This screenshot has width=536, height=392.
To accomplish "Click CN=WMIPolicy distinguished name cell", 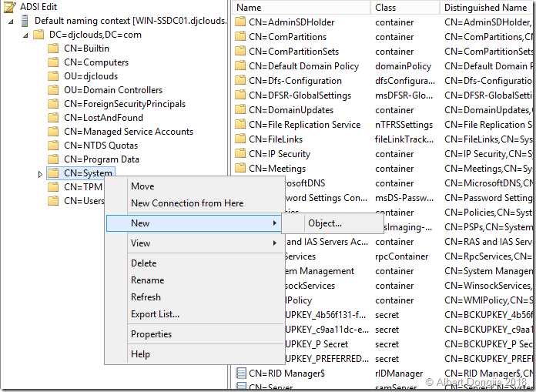I will tap(489, 300).
